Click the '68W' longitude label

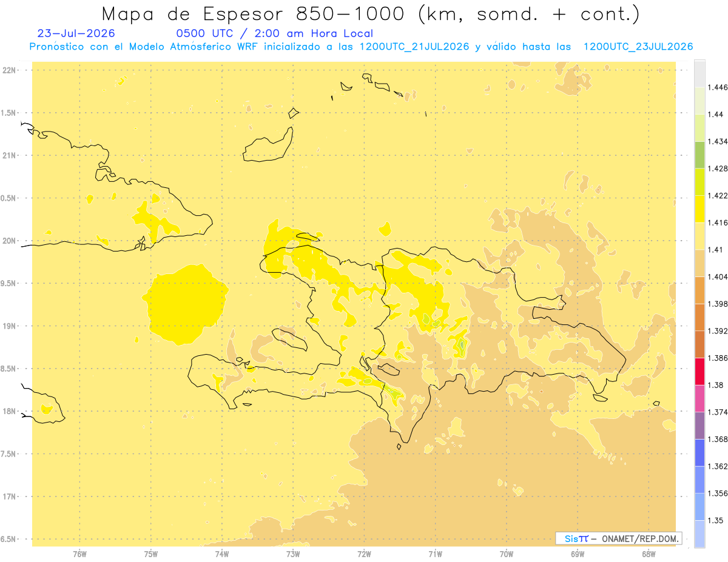click(x=649, y=554)
